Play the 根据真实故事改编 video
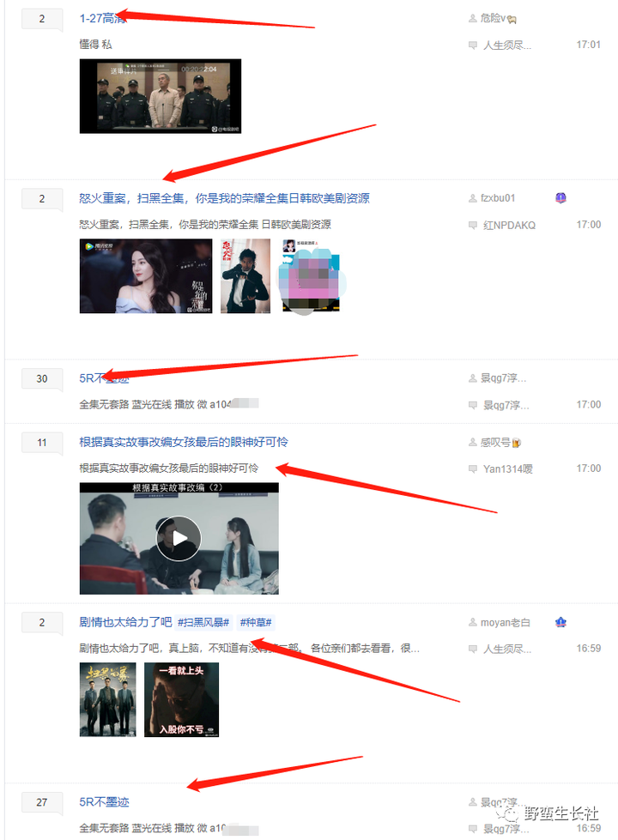 pyautogui.click(x=179, y=538)
